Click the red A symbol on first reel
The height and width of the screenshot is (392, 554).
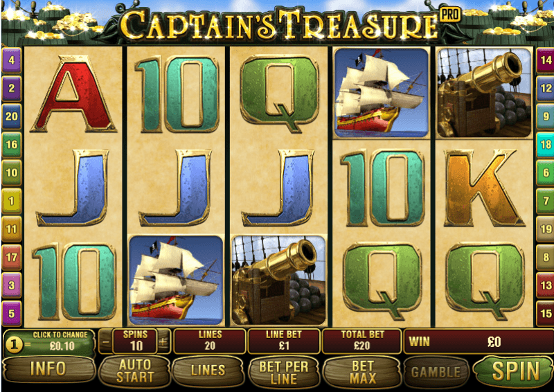tap(73, 93)
